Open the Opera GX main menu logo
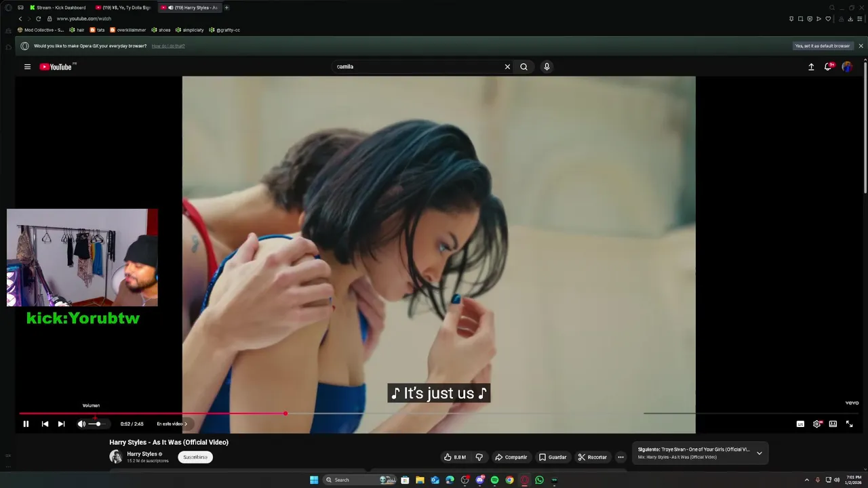868x488 pixels. tap(8, 7)
